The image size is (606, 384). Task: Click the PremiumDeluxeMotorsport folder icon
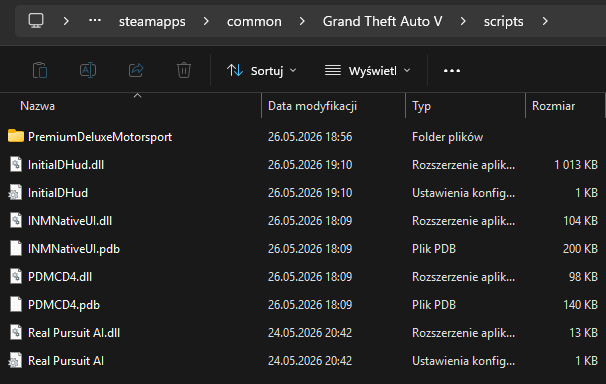coord(16,136)
